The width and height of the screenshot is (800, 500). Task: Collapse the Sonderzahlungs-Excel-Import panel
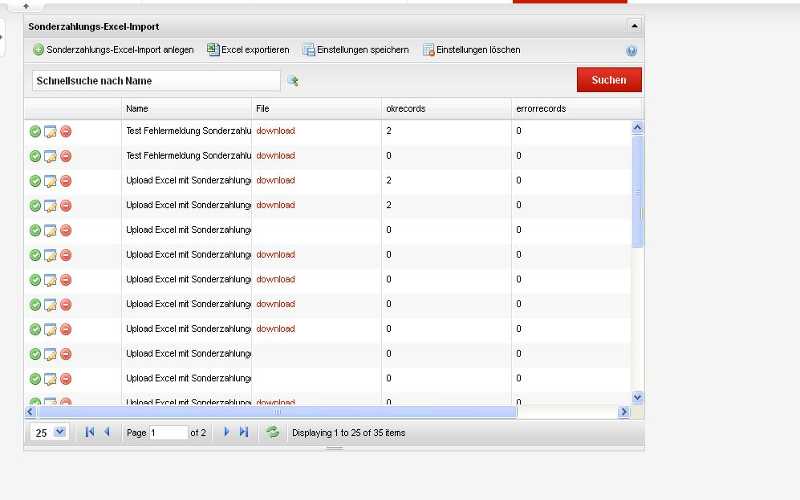pyautogui.click(x=634, y=26)
